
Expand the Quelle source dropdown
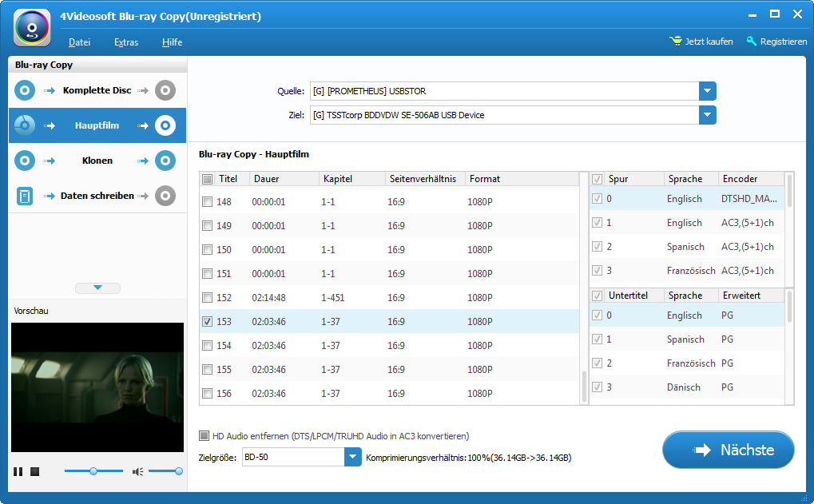tap(707, 91)
